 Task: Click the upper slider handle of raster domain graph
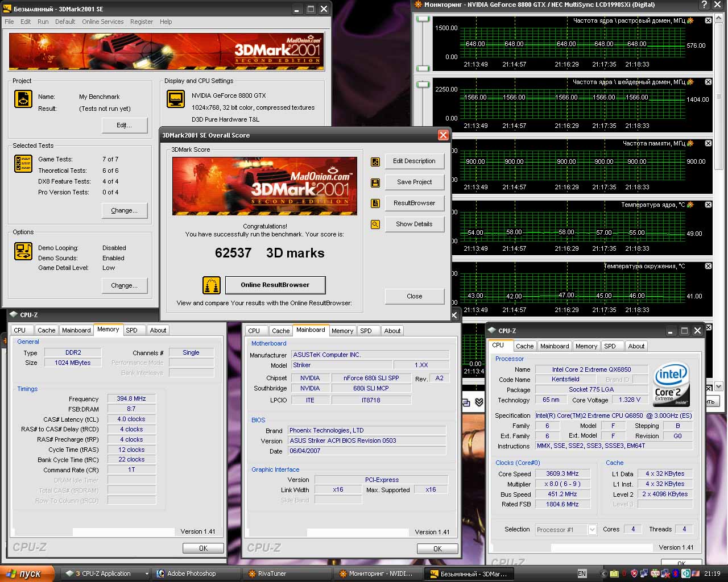pyautogui.click(x=423, y=19)
